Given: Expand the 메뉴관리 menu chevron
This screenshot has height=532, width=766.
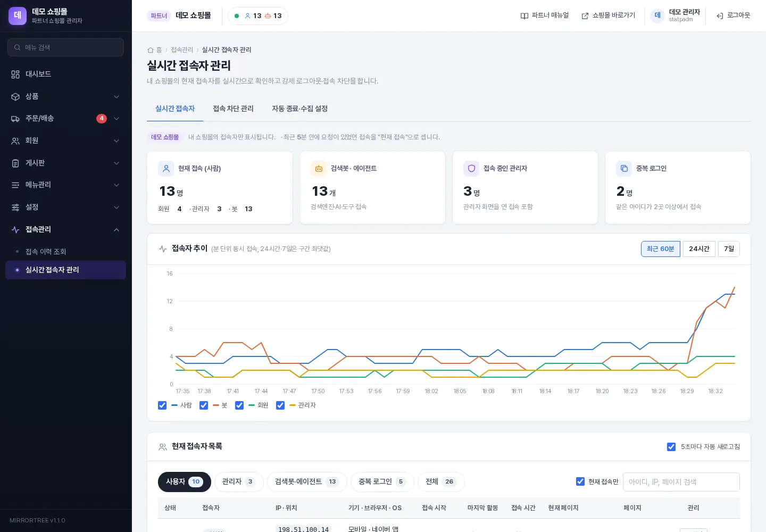Looking at the screenshot, I should (x=116, y=185).
